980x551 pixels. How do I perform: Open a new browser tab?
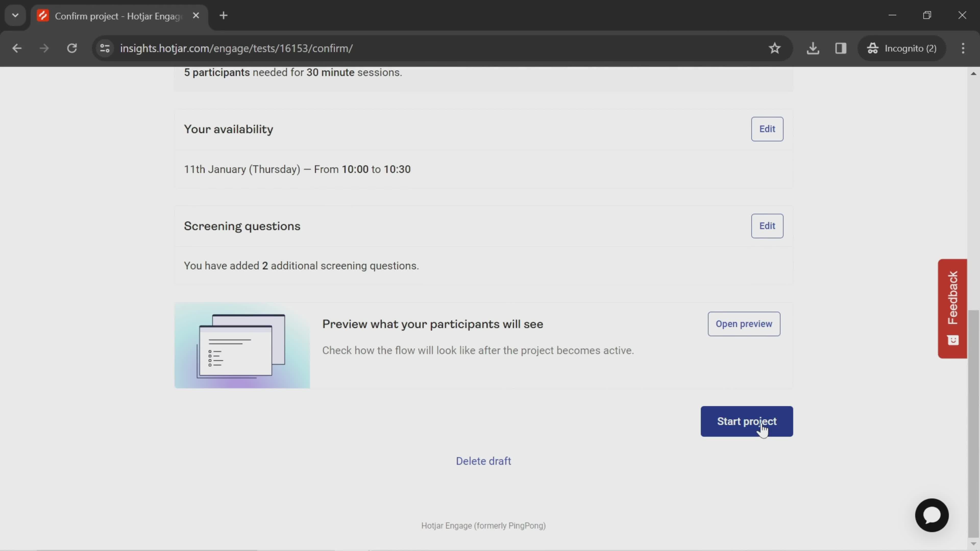(x=224, y=16)
